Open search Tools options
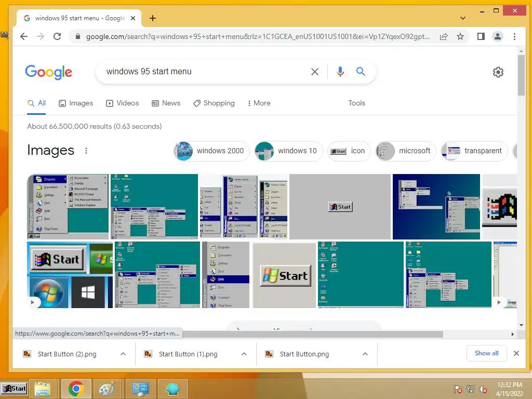532x399 pixels. 356,103
